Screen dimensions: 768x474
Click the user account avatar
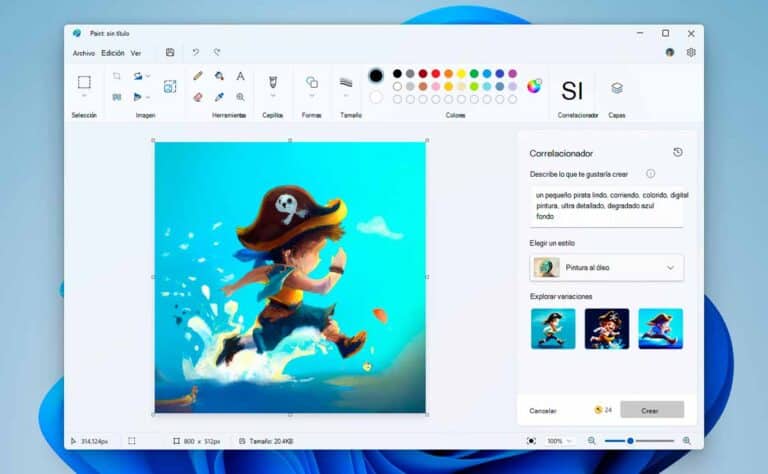point(670,52)
